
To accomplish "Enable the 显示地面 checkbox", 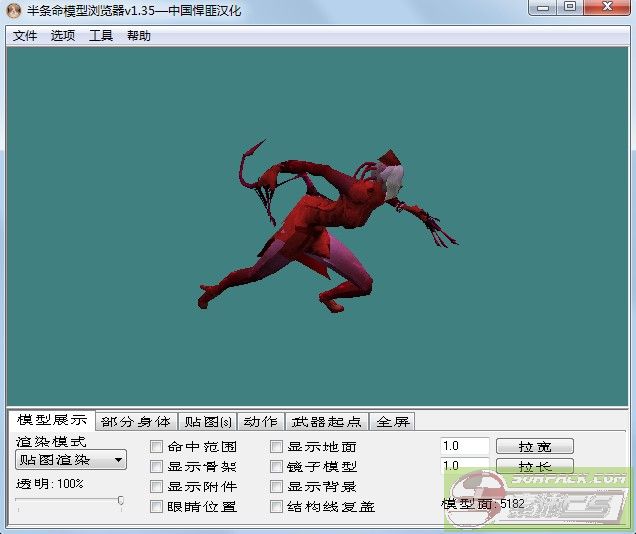I will [276, 447].
